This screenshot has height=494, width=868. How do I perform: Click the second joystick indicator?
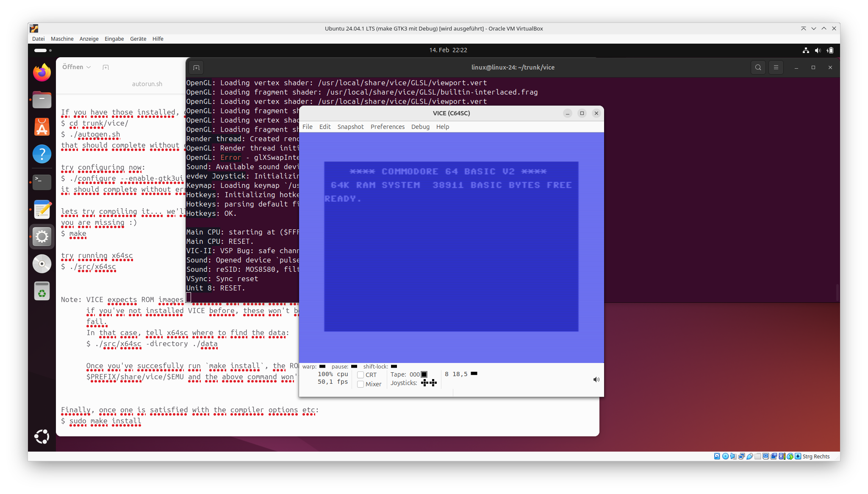click(433, 383)
